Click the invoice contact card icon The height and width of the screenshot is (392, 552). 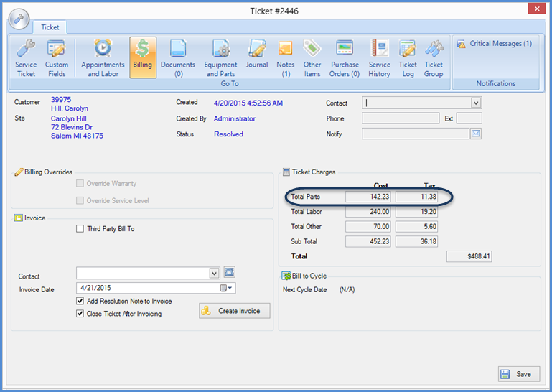coord(230,272)
